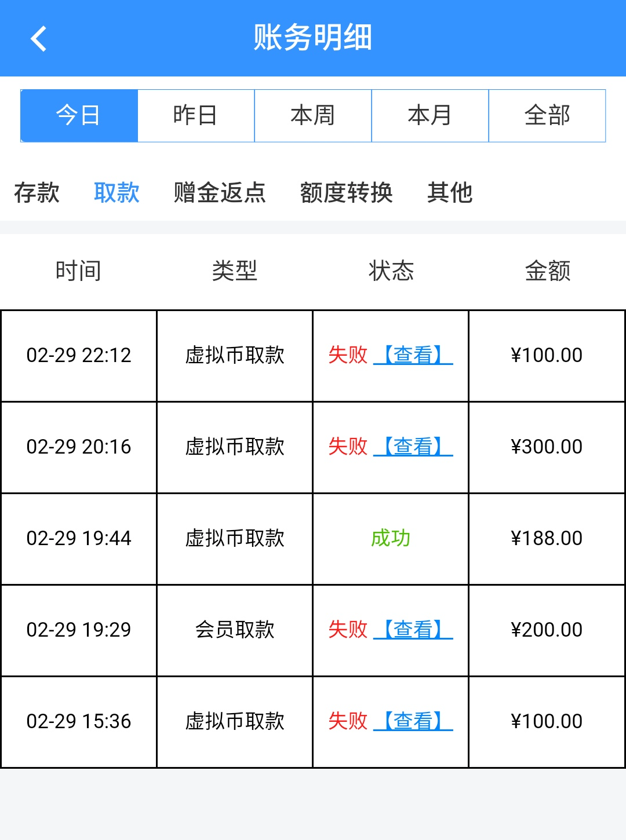
Task: Show records for 本周
Action: (x=313, y=116)
